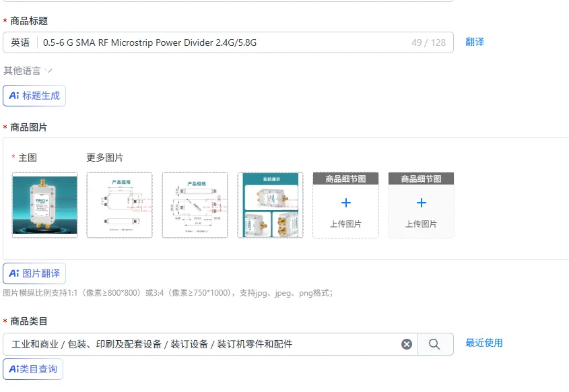The height and width of the screenshot is (392, 569).
Task: Click the 商品图片 section label
Action: [29, 127]
